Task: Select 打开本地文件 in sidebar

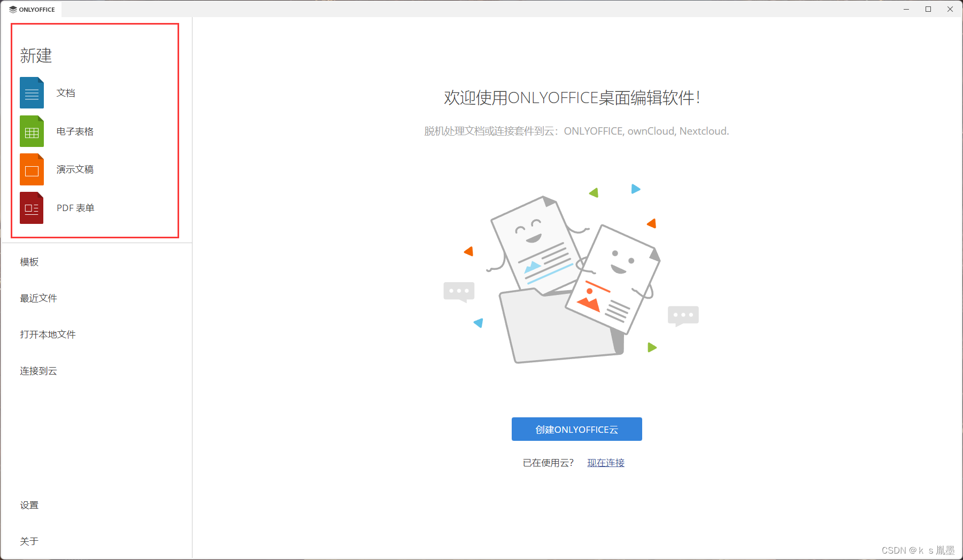Action: pos(48,335)
